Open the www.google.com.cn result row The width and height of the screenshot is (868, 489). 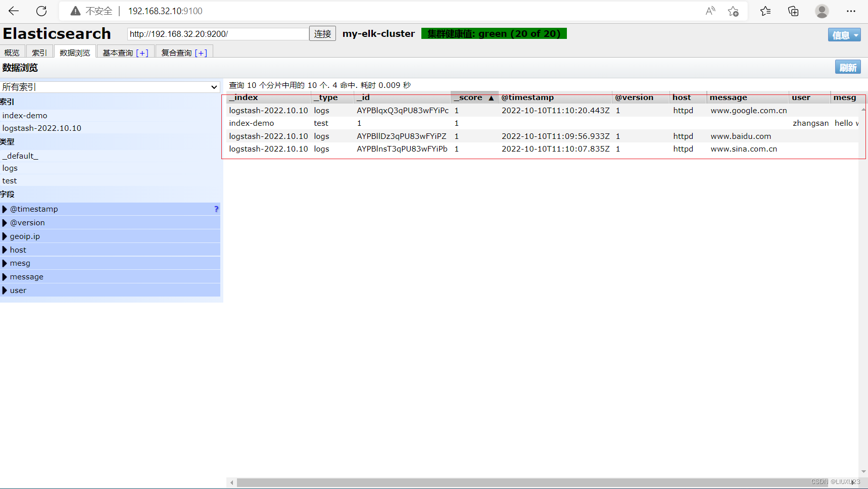coord(542,111)
